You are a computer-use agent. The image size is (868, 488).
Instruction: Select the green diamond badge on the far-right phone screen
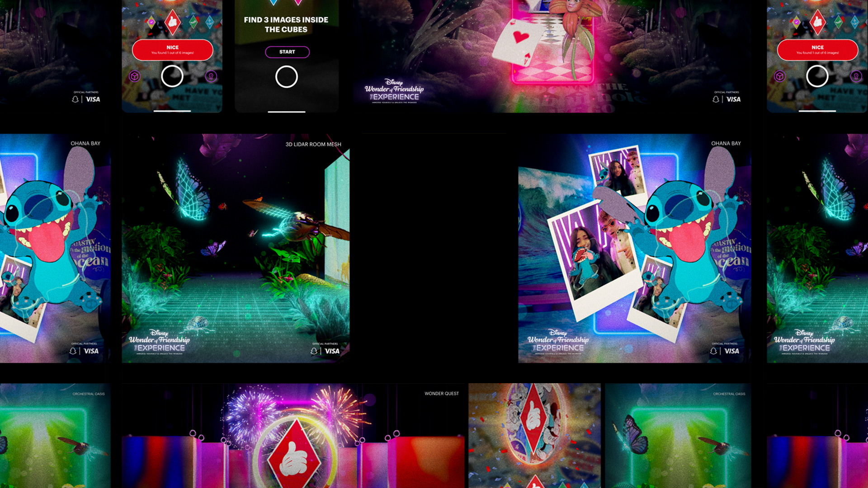coord(839,21)
